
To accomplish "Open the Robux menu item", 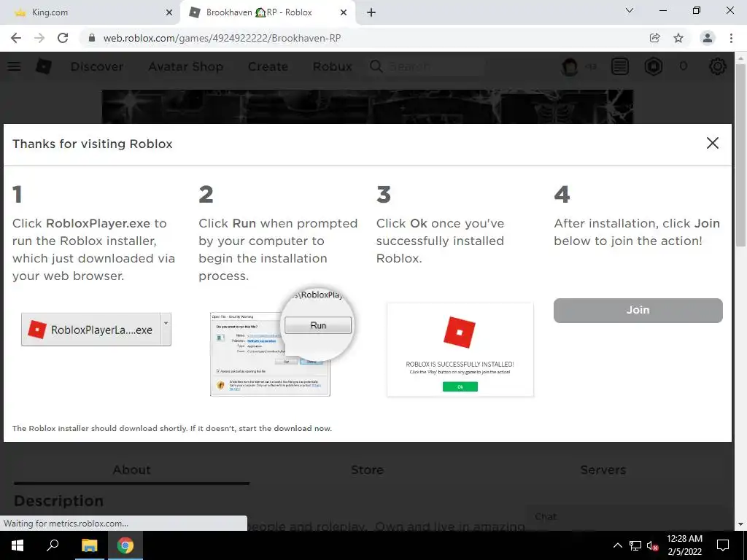I will tap(332, 66).
